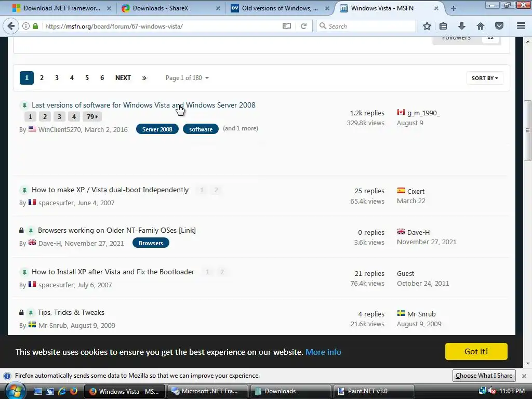Click the Server 2008 tag
This screenshot has width=532, height=399.
157,129
